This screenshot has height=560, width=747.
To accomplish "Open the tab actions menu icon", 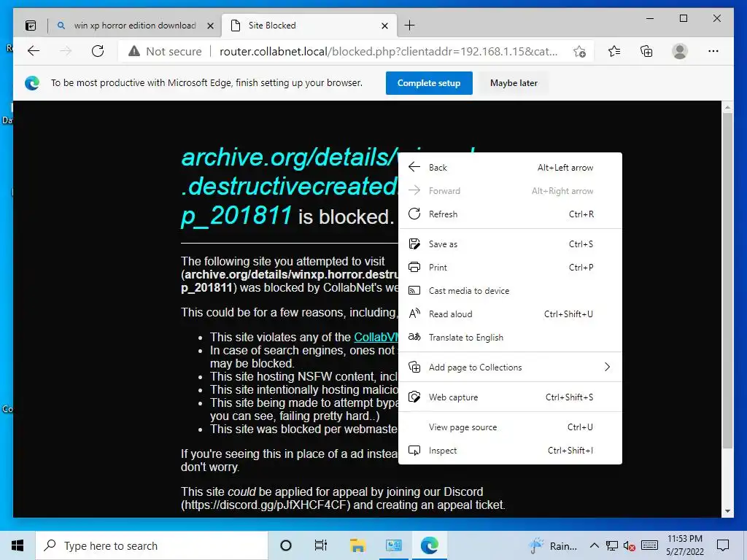I will click(31, 26).
